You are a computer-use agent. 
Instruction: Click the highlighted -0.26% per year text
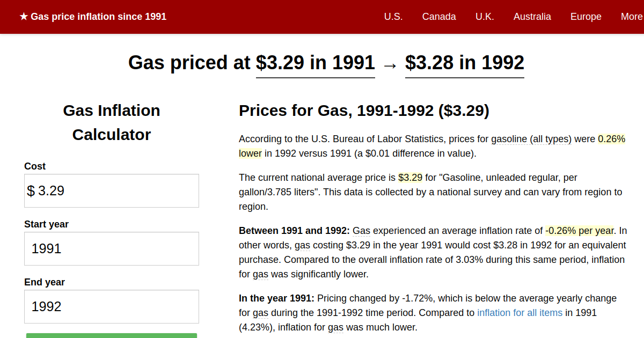pyautogui.click(x=580, y=230)
